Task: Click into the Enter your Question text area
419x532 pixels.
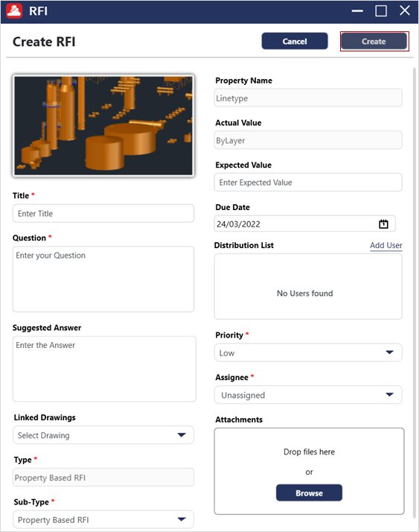Action: pos(103,279)
